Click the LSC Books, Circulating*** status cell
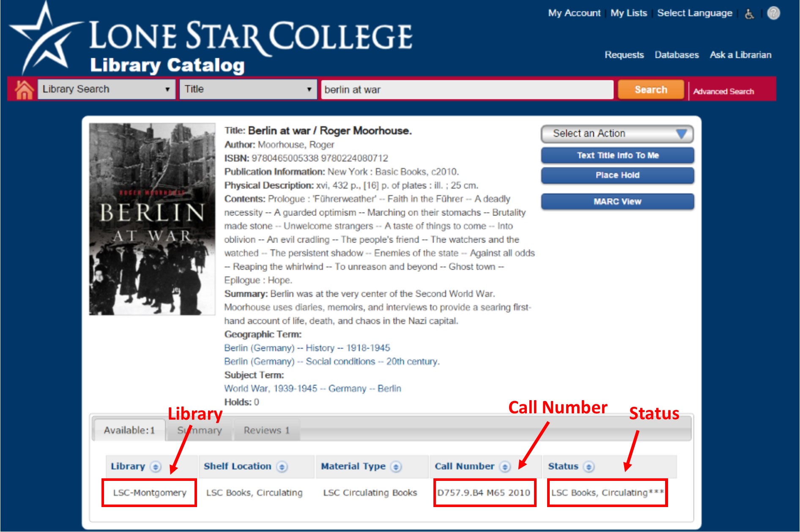The height and width of the screenshot is (532, 800). click(x=608, y=493)
